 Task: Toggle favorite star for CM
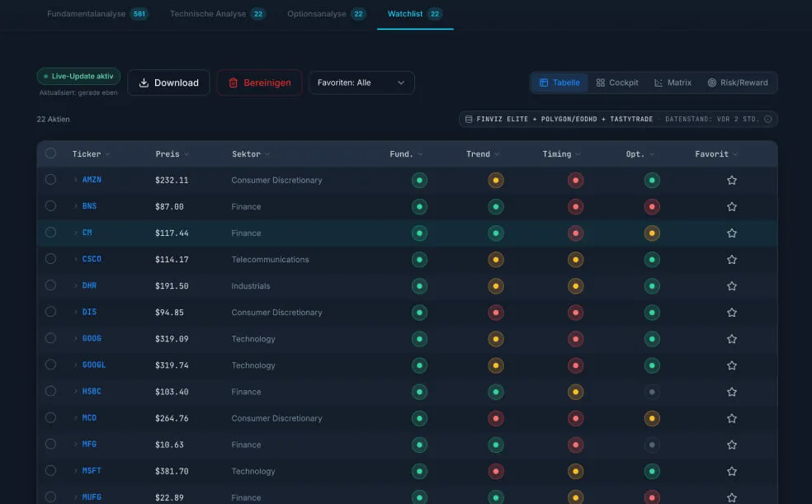click(731, 233)
